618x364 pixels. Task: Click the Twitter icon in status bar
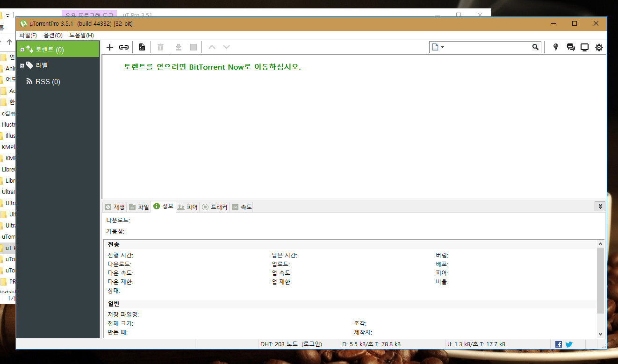point(568,344)
